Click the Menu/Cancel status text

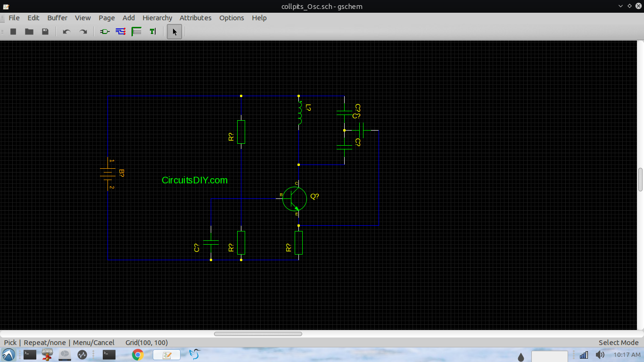[x=94, y=343]
